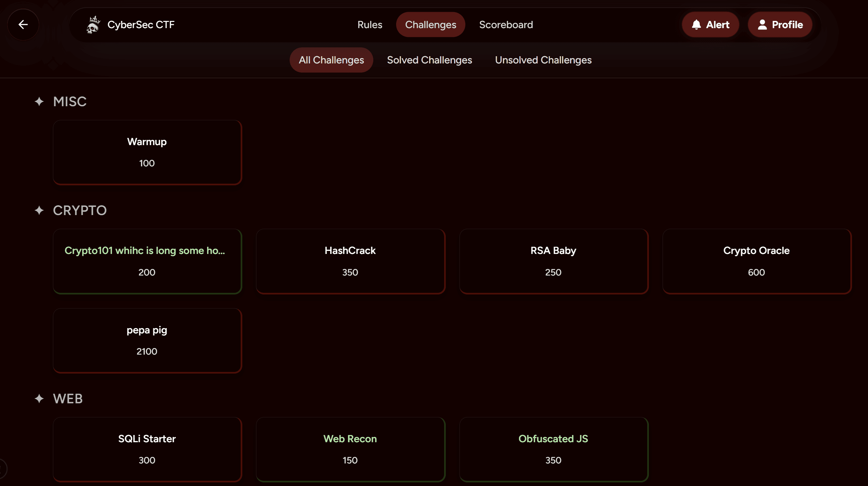Open the Scoreboard page
Image resolution: width=868 pixels, height=486 pixels.
tap(506, 24)
